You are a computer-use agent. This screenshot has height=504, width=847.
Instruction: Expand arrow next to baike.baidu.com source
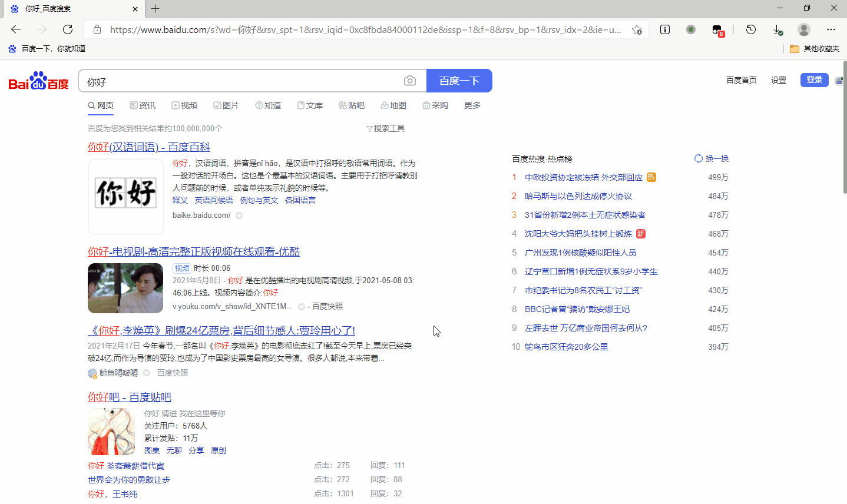[x=239, y=215]
